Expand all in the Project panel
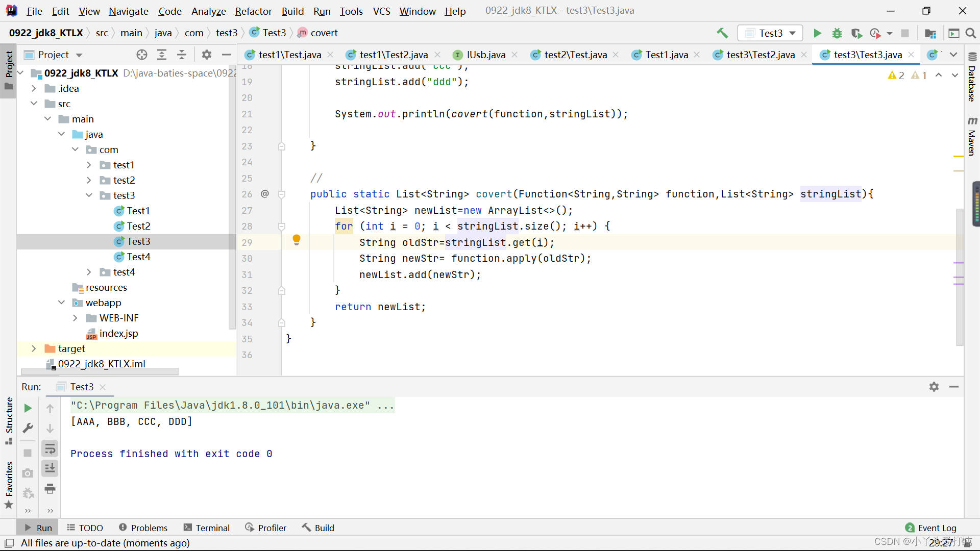 coord(162,55)
